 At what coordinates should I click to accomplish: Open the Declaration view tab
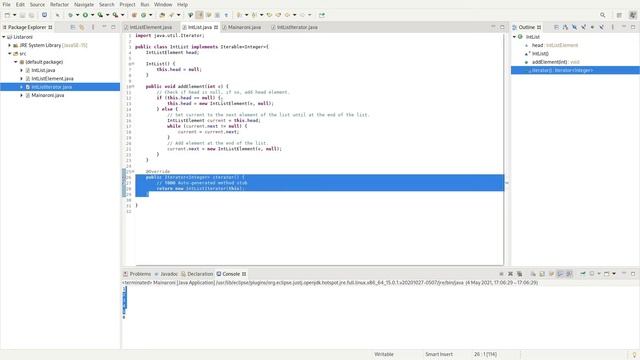pyautogui.click(x=197, y=274)
